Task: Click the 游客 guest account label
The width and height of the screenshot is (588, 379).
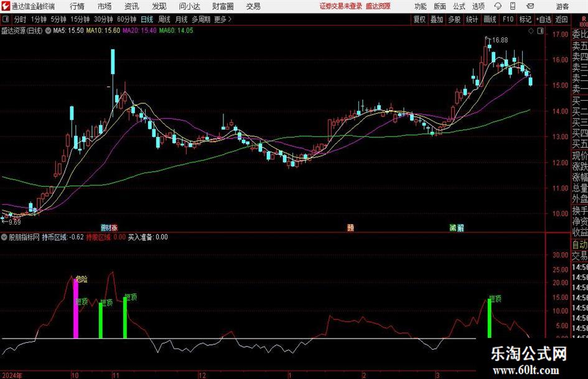Action: (x=562, y=6)
